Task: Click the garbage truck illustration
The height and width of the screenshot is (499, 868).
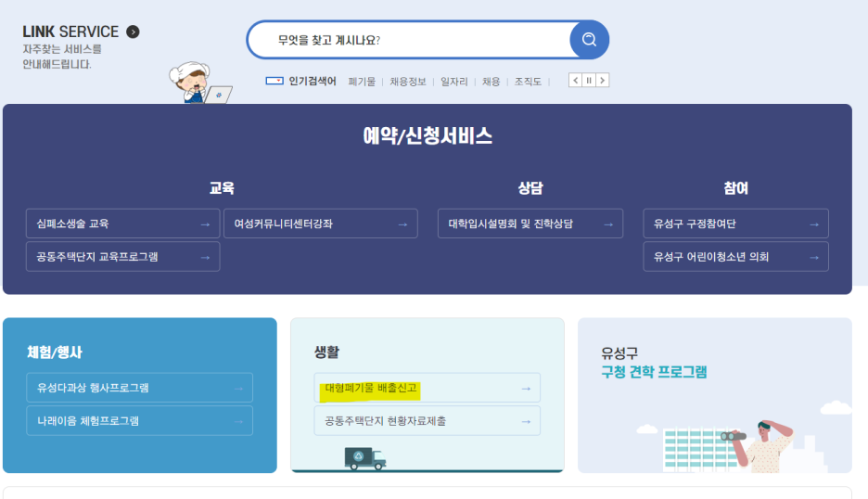Action: pos(364,458)
